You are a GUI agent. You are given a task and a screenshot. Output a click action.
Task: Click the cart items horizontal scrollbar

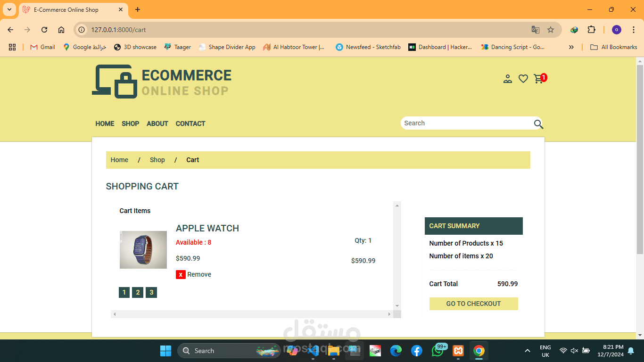tap(252, 314)
